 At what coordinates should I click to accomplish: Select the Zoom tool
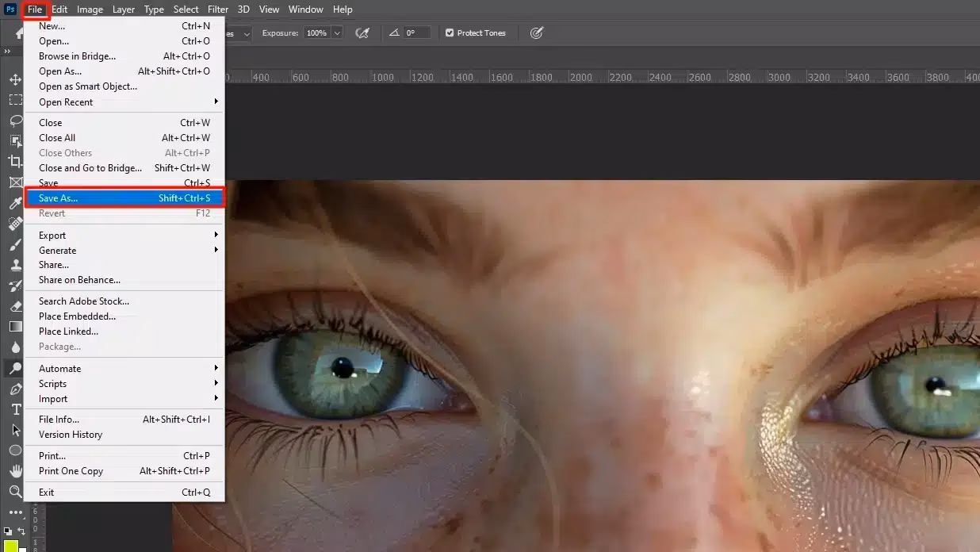tap(14, 492)
